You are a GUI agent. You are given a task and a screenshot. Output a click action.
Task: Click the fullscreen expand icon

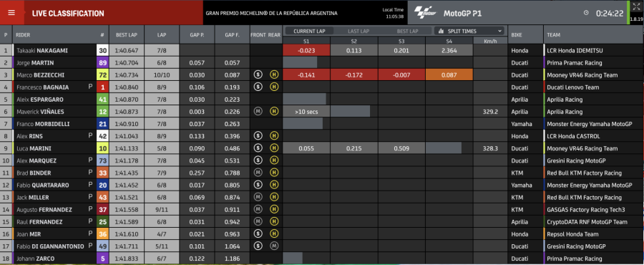(636, 6)
